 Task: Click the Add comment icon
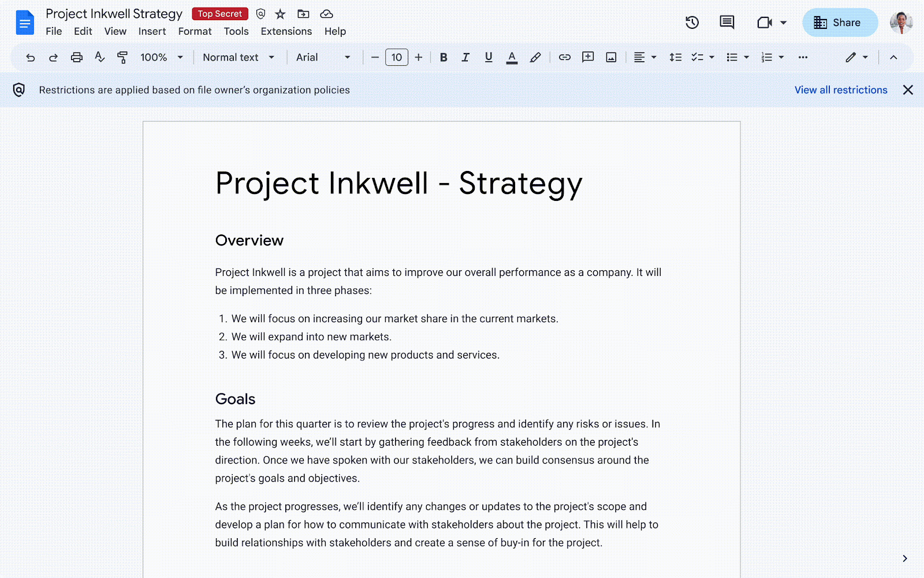[x=588, y=57]
